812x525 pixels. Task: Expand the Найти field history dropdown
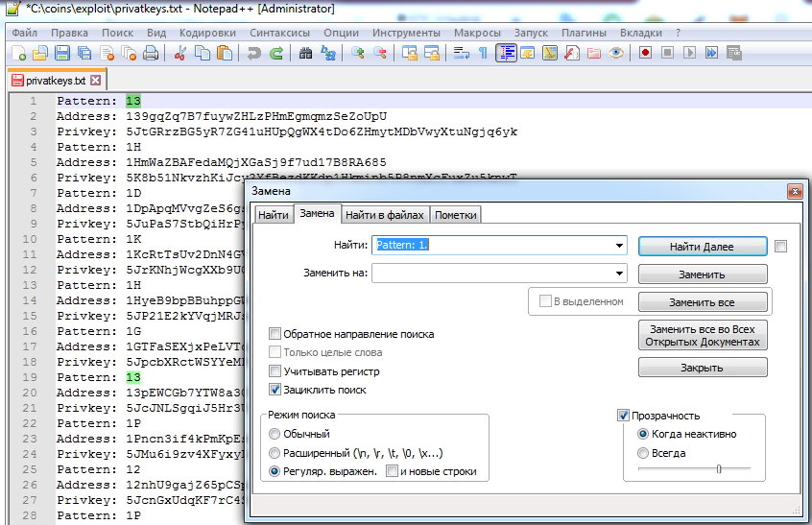click(x=619, y=246)
